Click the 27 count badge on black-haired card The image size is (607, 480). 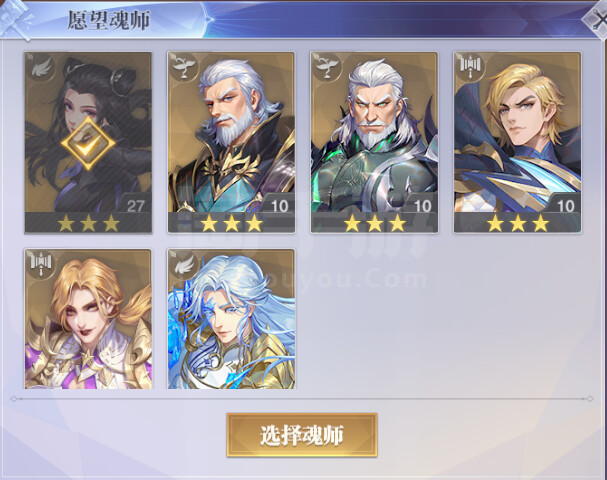pos(135,206)
